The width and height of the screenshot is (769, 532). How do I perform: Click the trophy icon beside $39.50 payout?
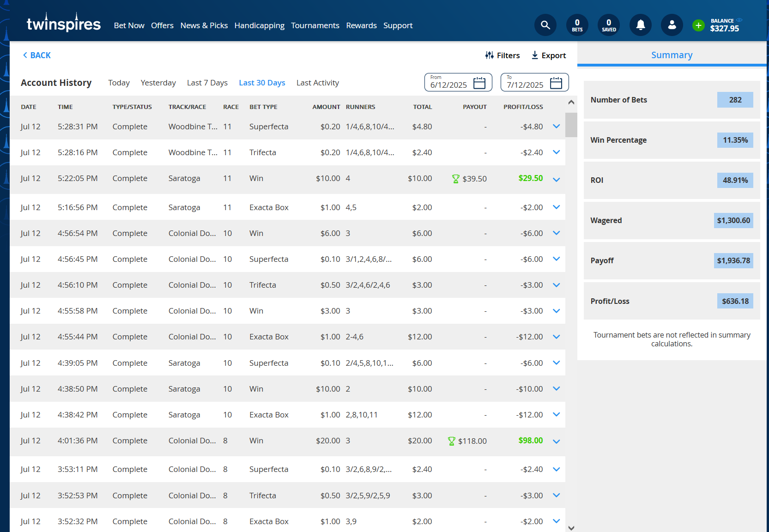455,179
